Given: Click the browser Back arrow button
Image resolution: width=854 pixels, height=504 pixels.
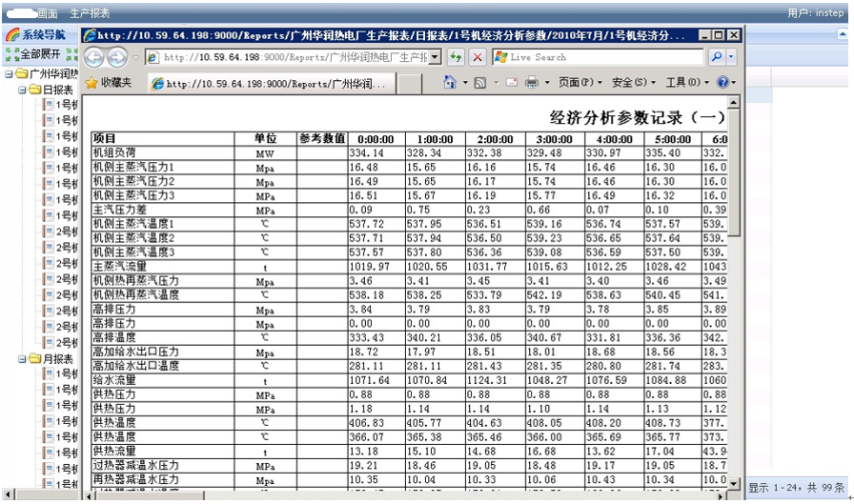Looking at the screenshot, I should point(94,58).
